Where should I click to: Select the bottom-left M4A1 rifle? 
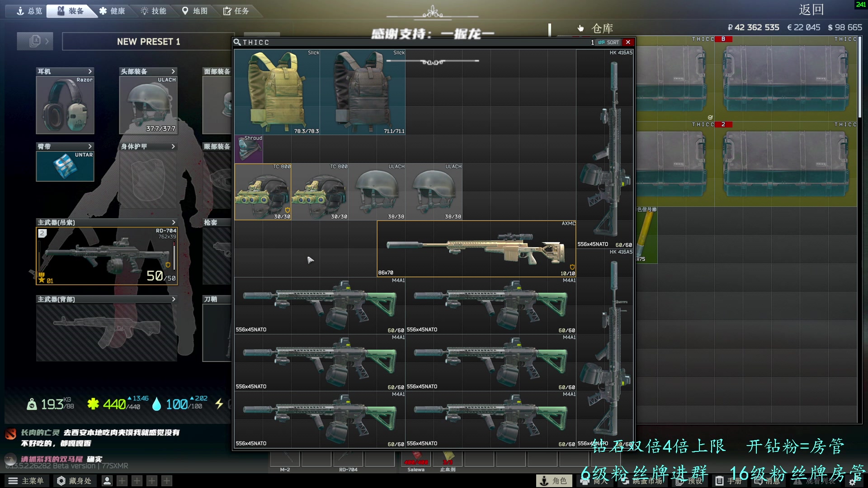pyautogui.click(x=320, y=419)
